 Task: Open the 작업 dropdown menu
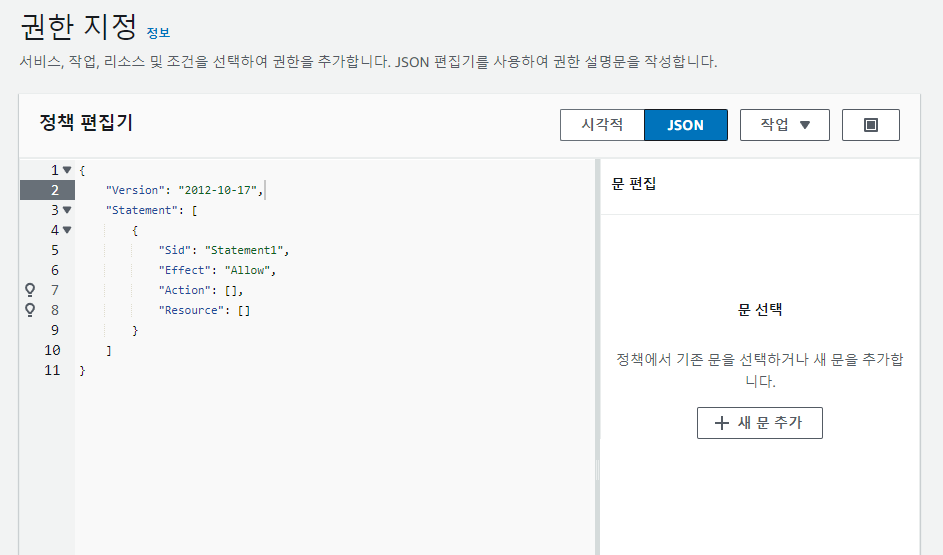coord(784,125)
